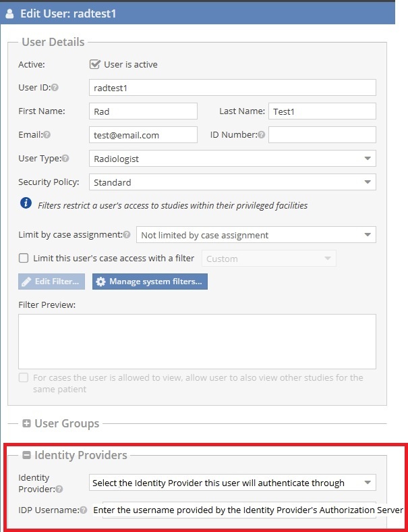
Task: Click the IDP Username help icon
Action: tap(84, 510)
